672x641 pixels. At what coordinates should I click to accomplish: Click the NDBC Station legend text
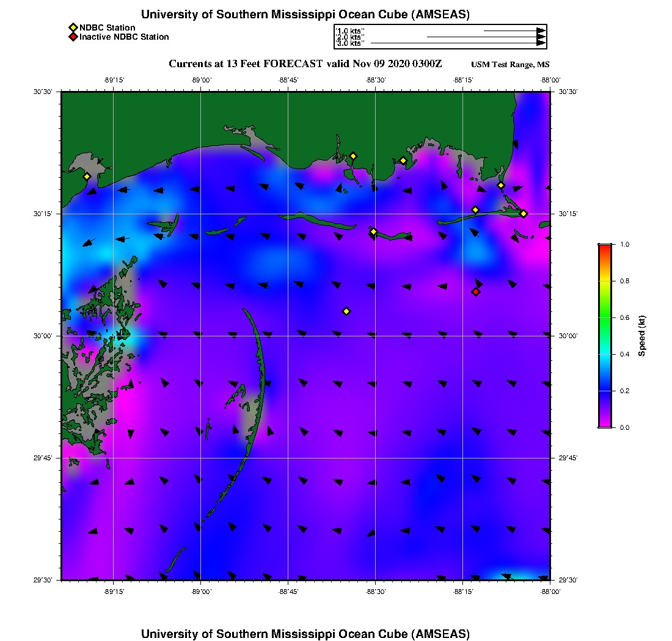[107, 27]
